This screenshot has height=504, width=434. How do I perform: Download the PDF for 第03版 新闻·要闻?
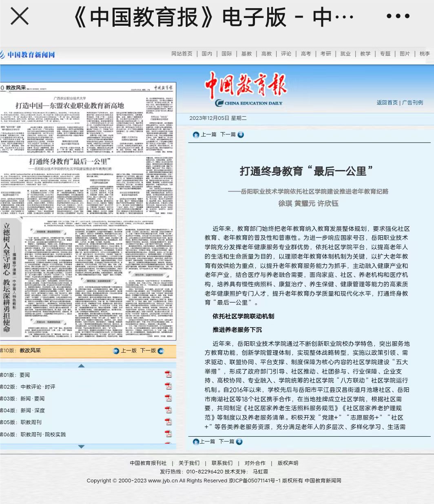(168, 398)
